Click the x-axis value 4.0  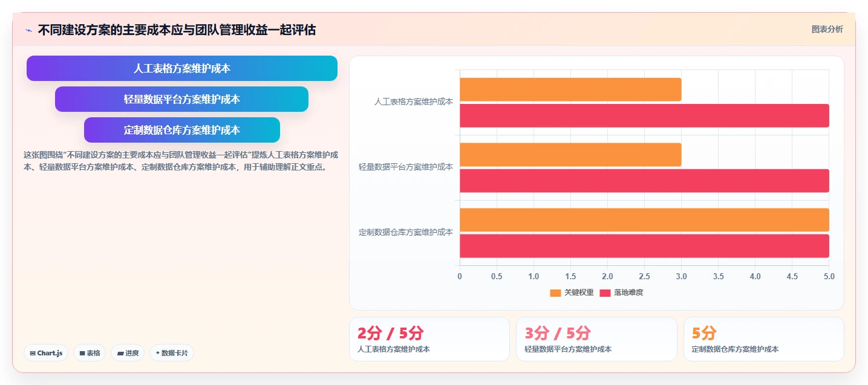tap(755, 276)
